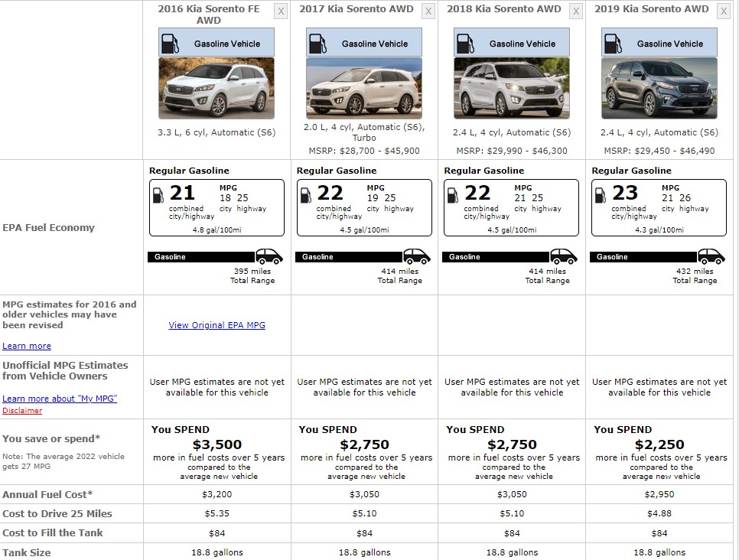Click fuel pump icon in 2017 MPG box
The image size is (739, 560).
click(x=306, y=195)
